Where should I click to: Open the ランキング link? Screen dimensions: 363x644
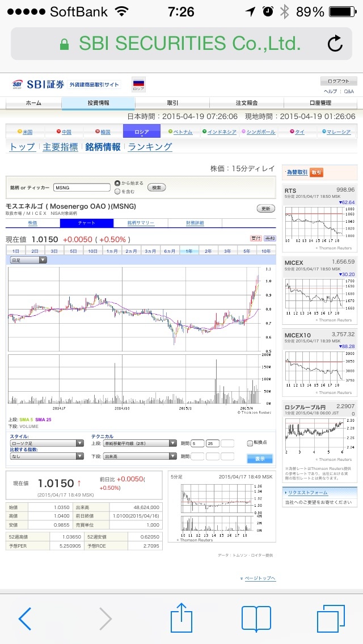150,147
